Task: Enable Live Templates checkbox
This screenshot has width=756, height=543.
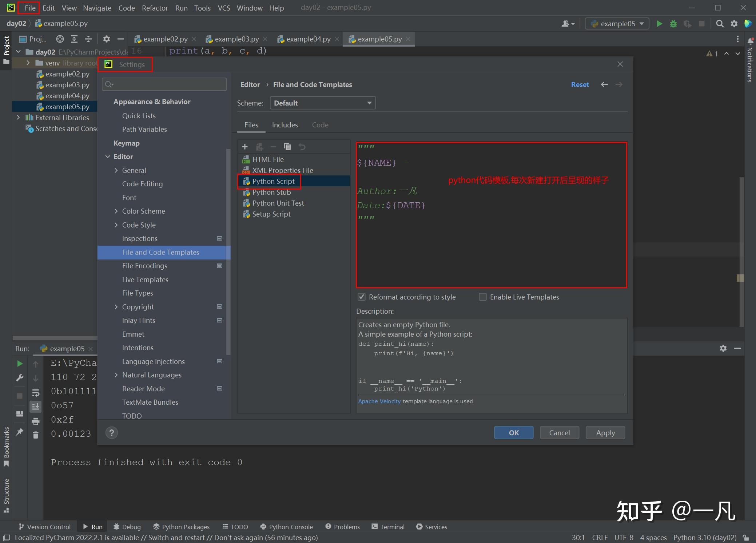Action: [x=483, y=297]
